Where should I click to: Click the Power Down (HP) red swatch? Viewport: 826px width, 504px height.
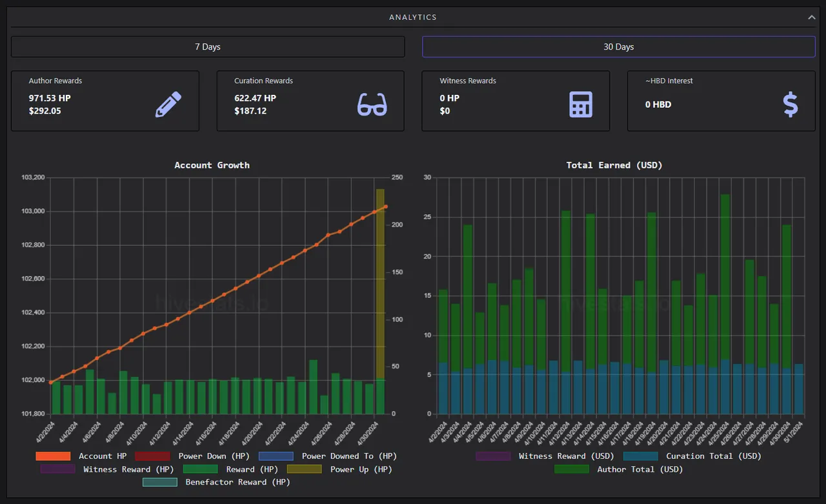click(152, 456)
